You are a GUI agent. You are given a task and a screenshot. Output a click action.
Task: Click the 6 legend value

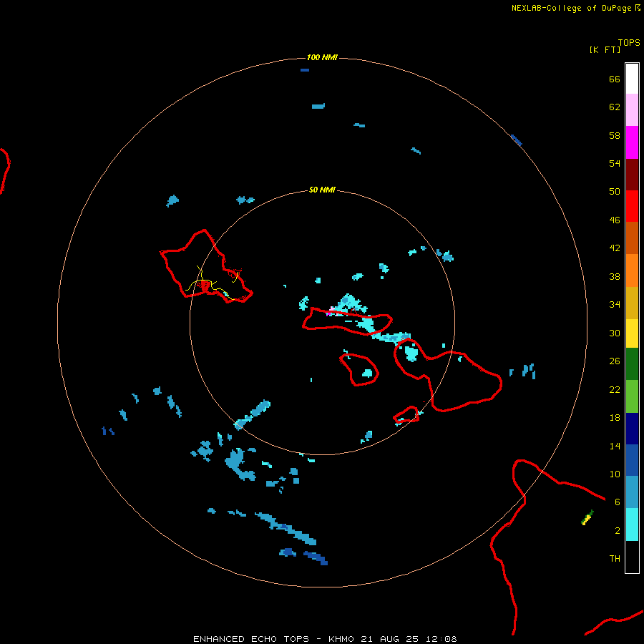pos(617,502)
